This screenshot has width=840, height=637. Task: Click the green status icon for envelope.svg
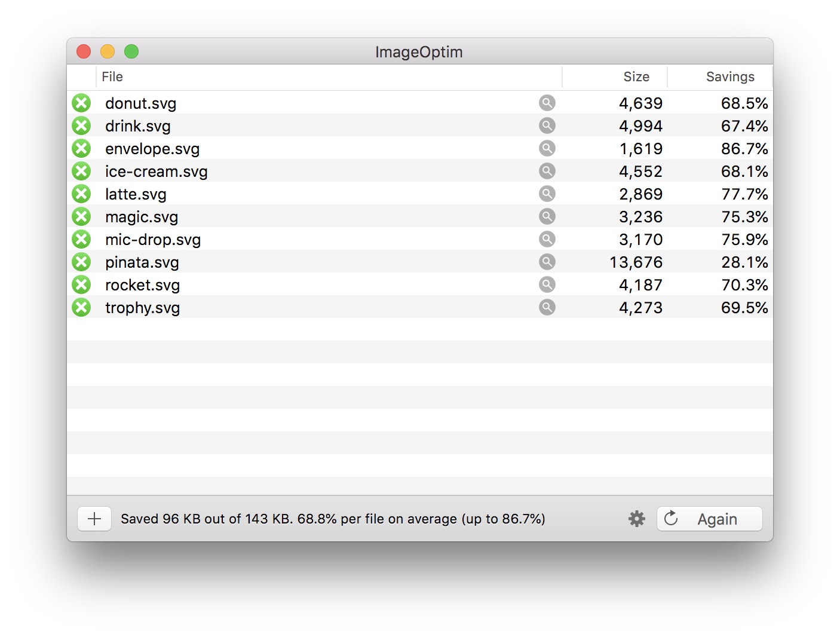click(81, 148)
